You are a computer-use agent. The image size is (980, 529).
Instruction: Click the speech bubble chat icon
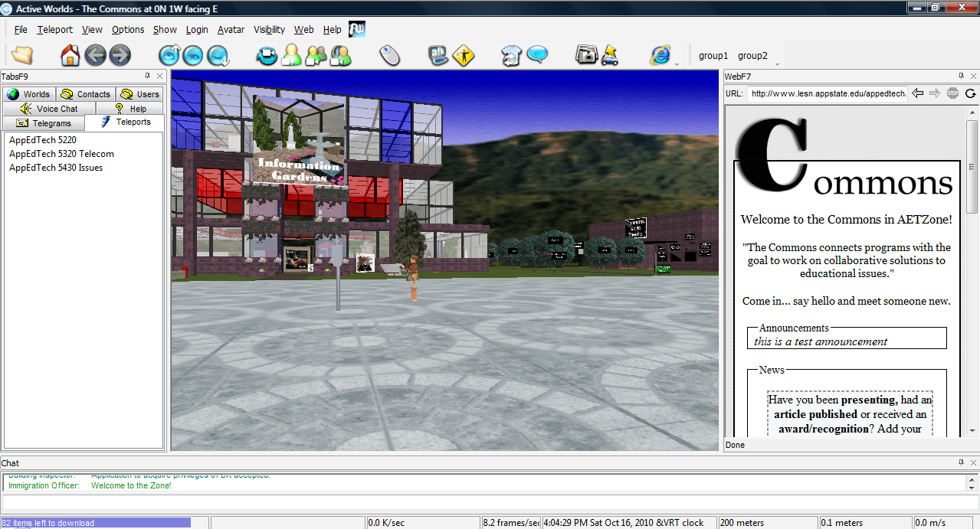coord(537,55)
